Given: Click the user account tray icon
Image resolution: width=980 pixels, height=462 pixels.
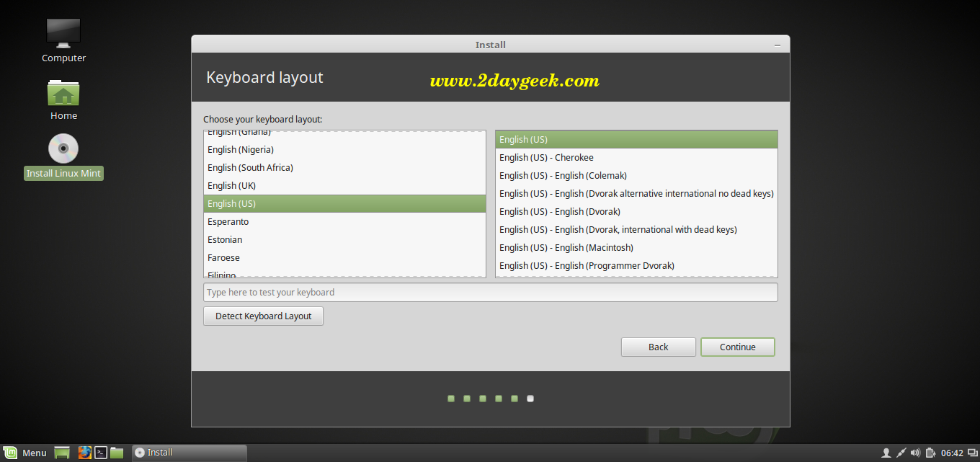Looking at the screenshot, I should point(886,453).
